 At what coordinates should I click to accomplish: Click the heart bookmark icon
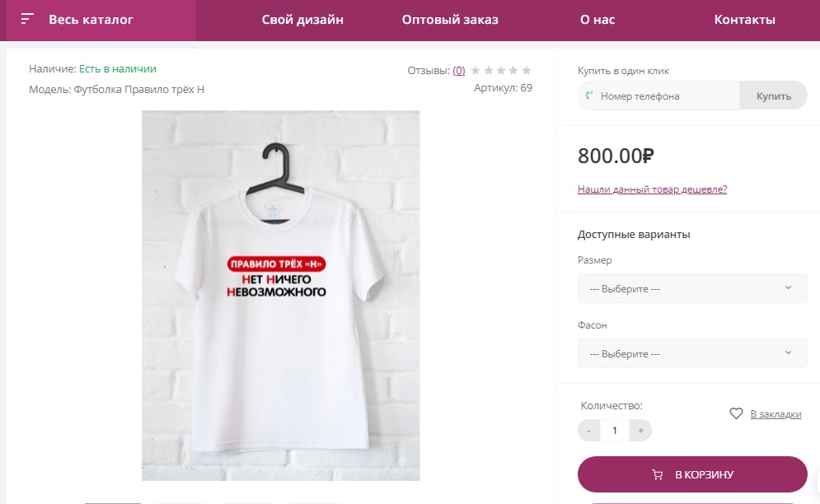click(x=737, y=413)
